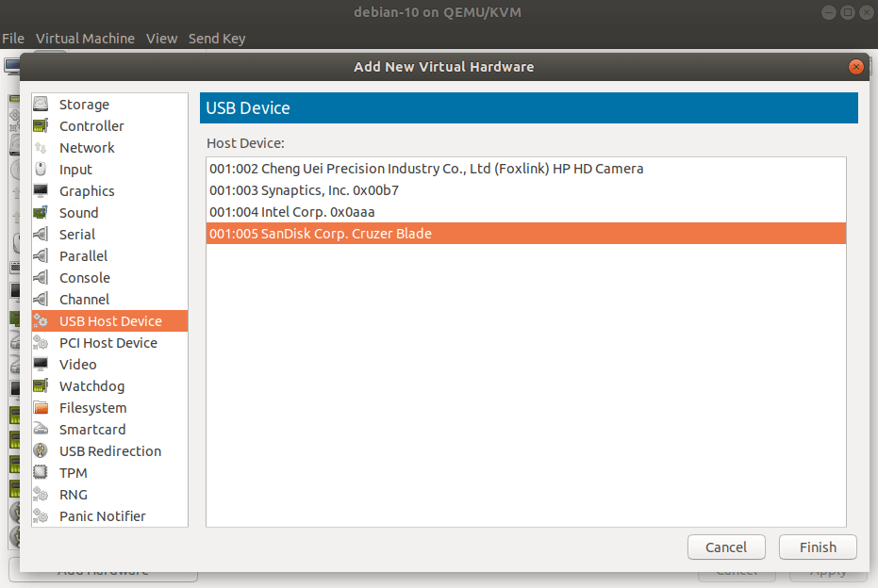
Task: Click the RNG gears icon
Action: tap(41, 495)
